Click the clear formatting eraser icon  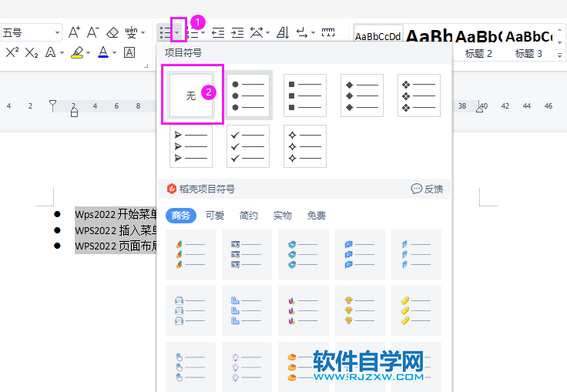click(112, 32)
